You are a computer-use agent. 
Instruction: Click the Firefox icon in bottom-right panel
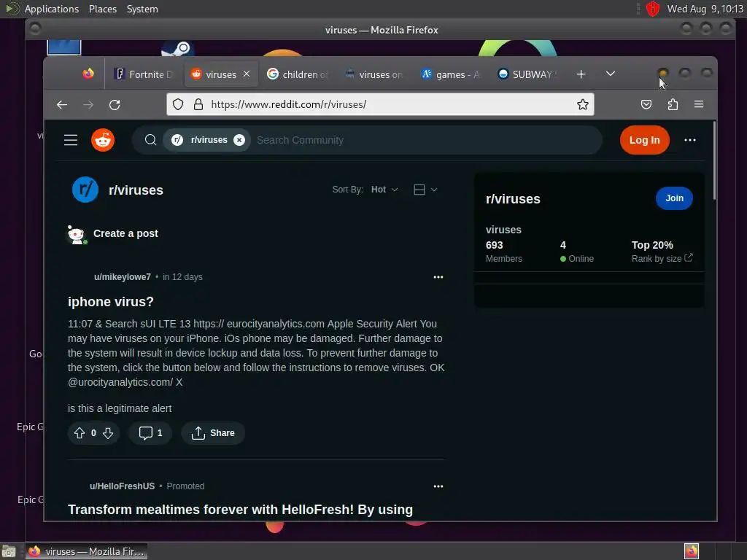[692, 551]
